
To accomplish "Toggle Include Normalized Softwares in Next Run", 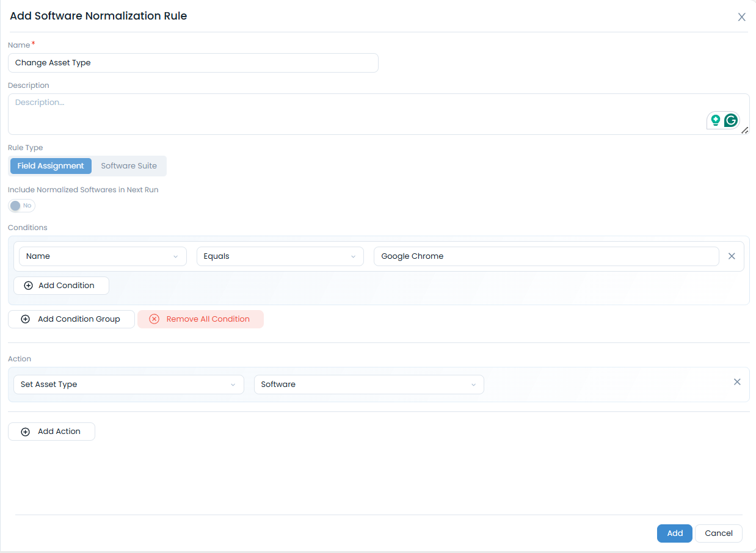I will tap(21, 206).
